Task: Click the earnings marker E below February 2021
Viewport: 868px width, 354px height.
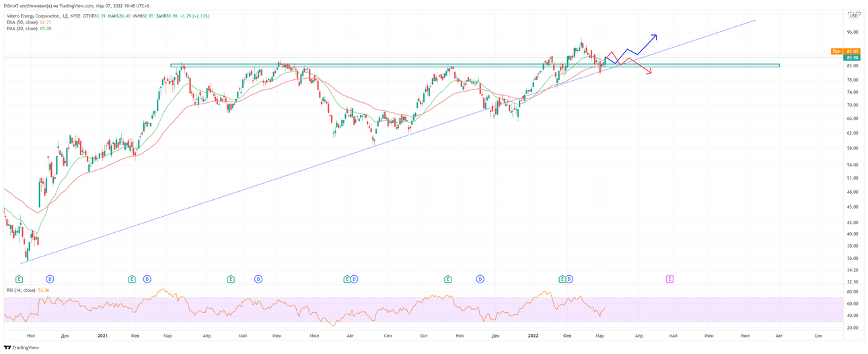Action: [x=132, y=279]
